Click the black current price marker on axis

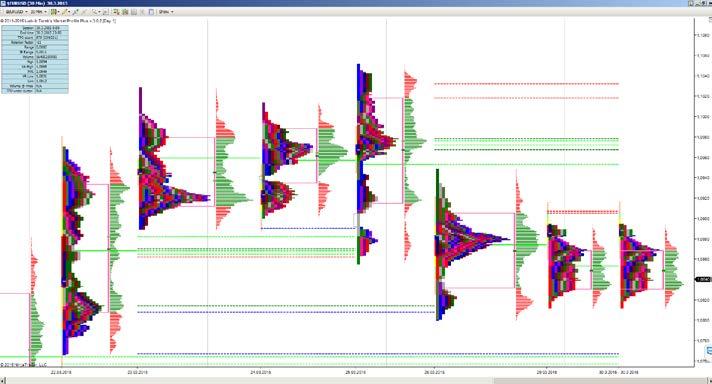coord(703,280)
